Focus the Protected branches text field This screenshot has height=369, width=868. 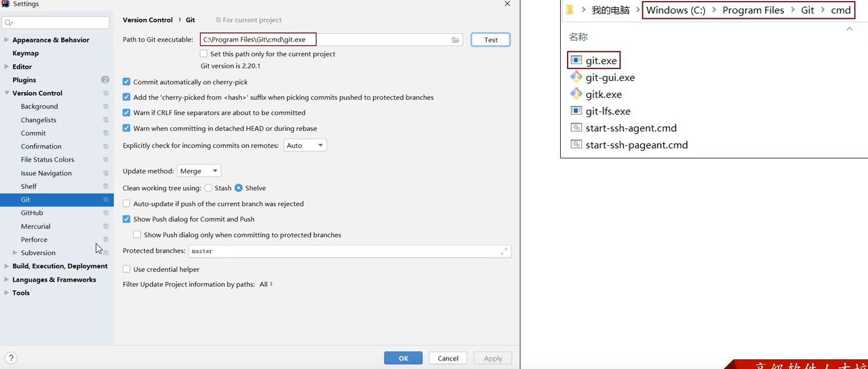(x=350, y=251)
